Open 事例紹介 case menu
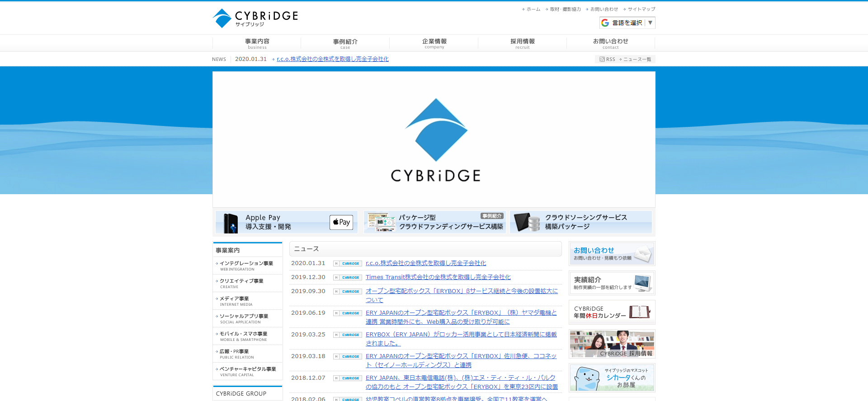The image size is (868, 401). (345, 43)
